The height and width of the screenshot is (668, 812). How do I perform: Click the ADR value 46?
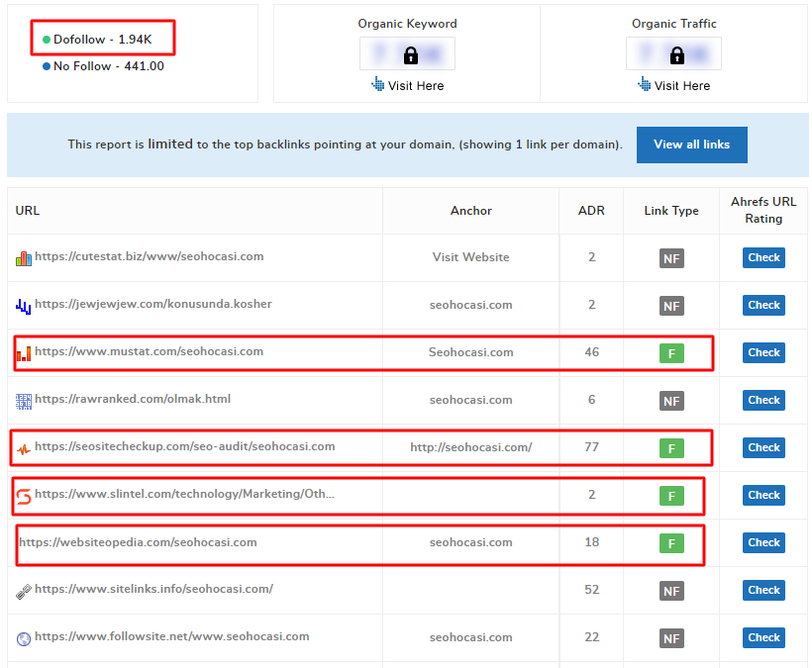tap(592, 352)
